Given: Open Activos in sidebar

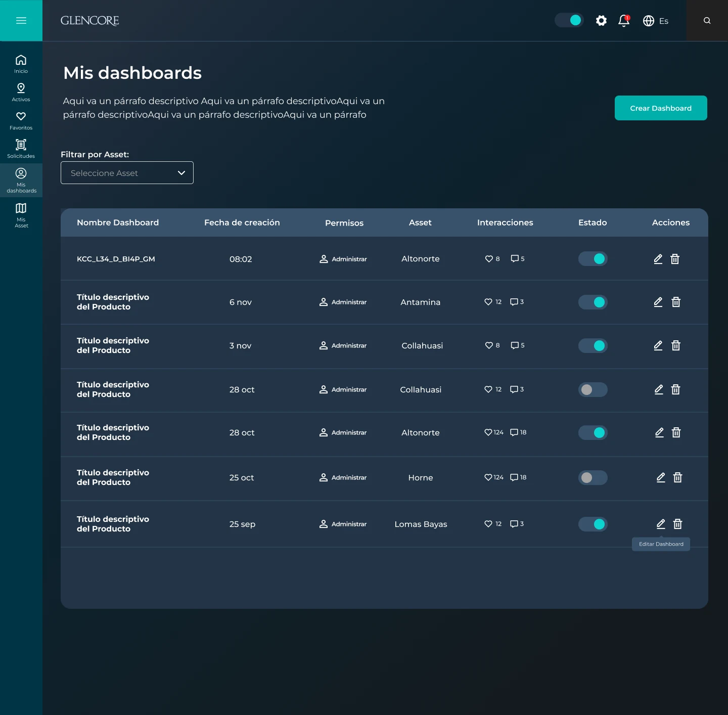Looking at the screenshot, I should point(21,93).
